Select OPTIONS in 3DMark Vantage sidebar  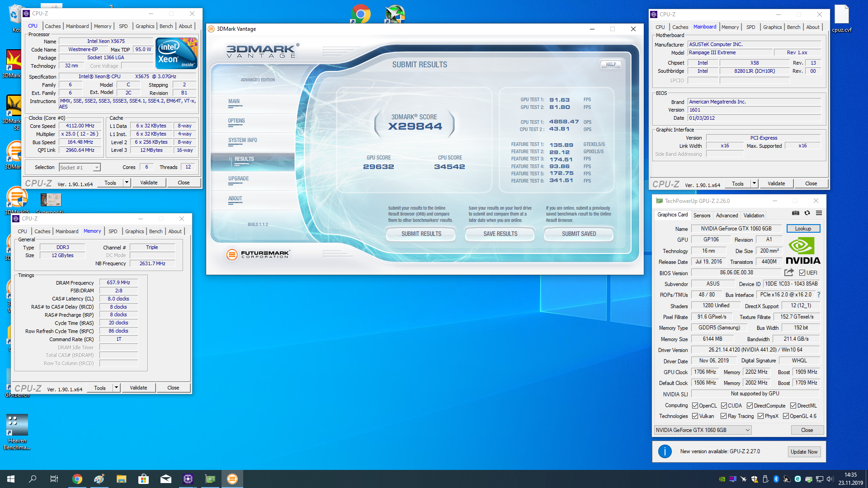click(236, 121)
